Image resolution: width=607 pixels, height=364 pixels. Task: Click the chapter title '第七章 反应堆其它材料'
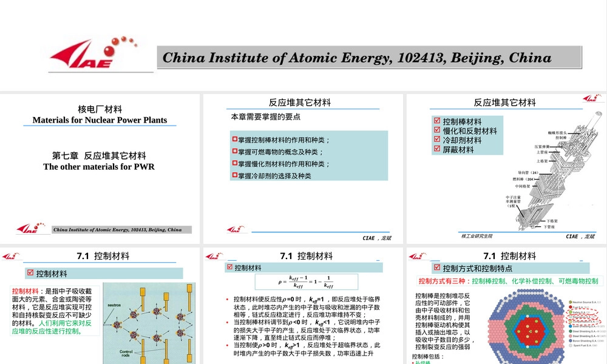pyautogui.click(x=99, y=155)
